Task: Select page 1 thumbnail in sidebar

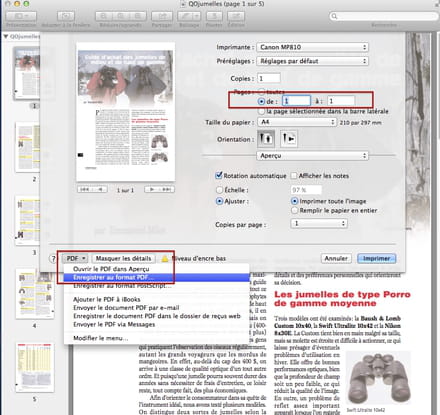Action: [x=27, y=73]
